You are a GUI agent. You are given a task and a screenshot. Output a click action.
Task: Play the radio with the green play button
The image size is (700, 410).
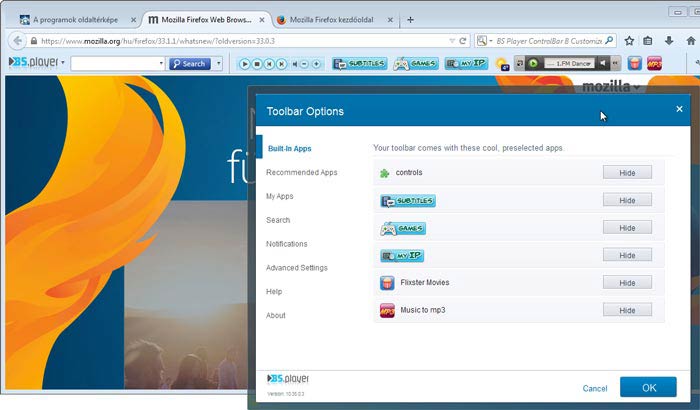(533, 63)
